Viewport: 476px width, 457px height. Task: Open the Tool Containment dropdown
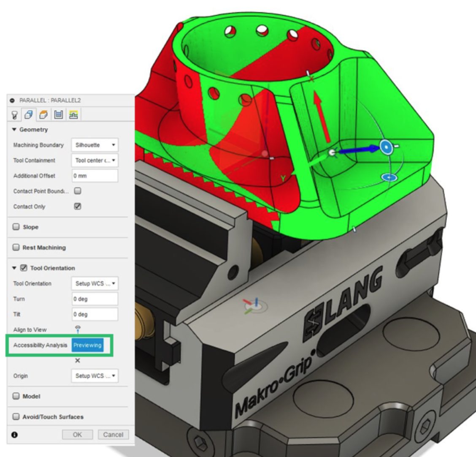[x=95, y=160]
